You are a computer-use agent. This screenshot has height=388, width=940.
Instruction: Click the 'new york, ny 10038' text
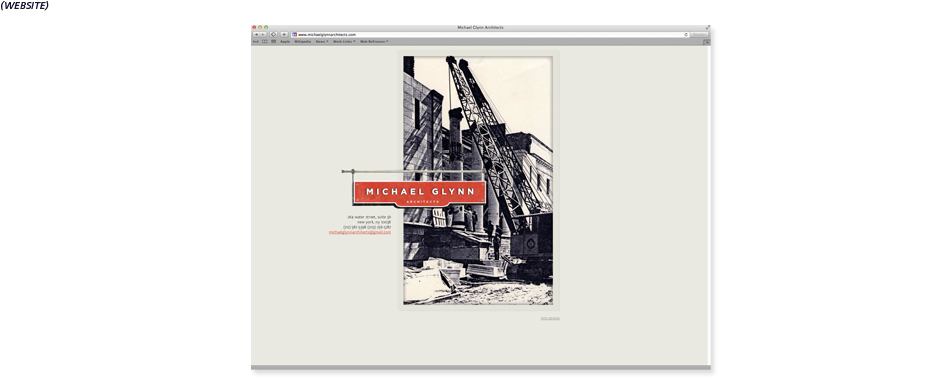click(374, 222)
